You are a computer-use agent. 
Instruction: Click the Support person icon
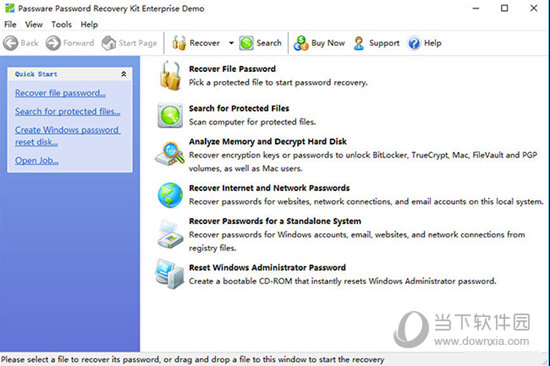pos(359,43)
